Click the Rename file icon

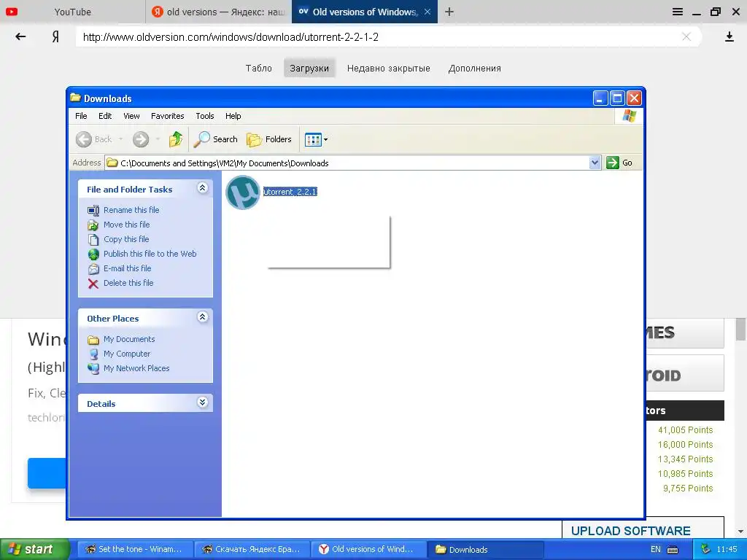pos(93,211)
